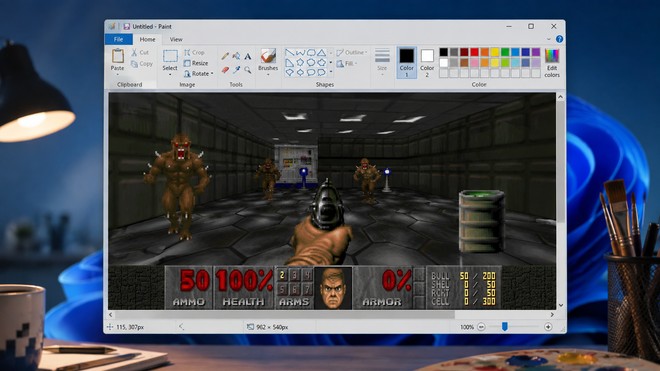This screenshot has width=660, height=371.
Task: Expand the Paste dropdown arrow
Action: tap(117, 75)
